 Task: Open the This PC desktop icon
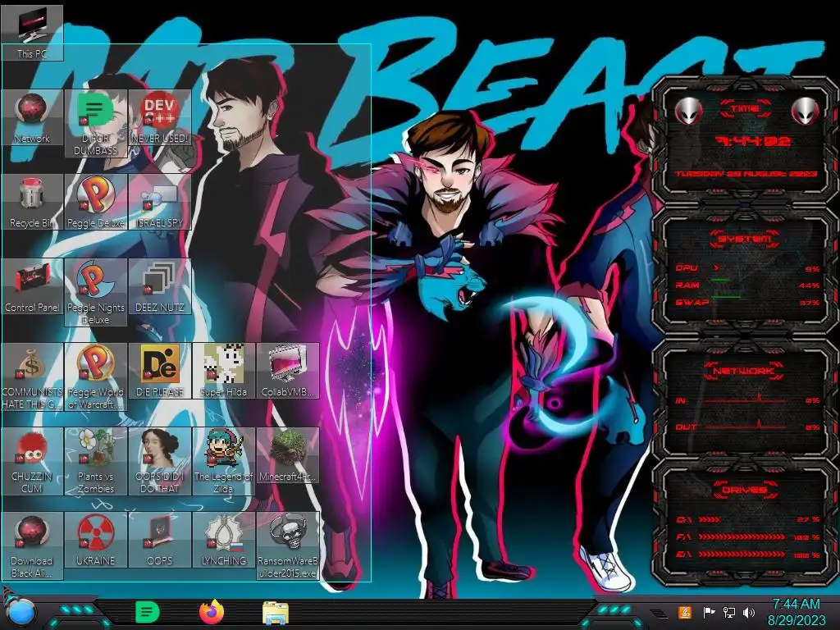[32, 33]
